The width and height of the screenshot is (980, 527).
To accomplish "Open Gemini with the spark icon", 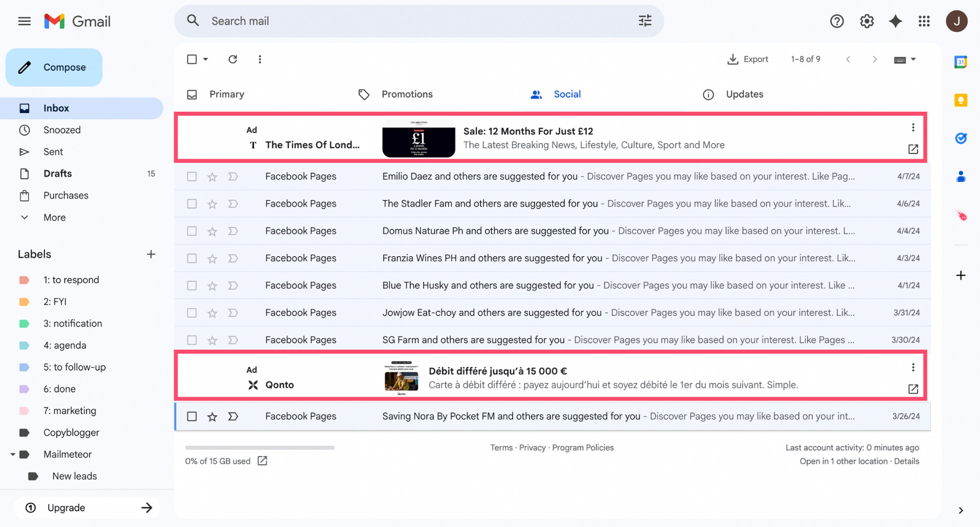I will tap(896, 21).
